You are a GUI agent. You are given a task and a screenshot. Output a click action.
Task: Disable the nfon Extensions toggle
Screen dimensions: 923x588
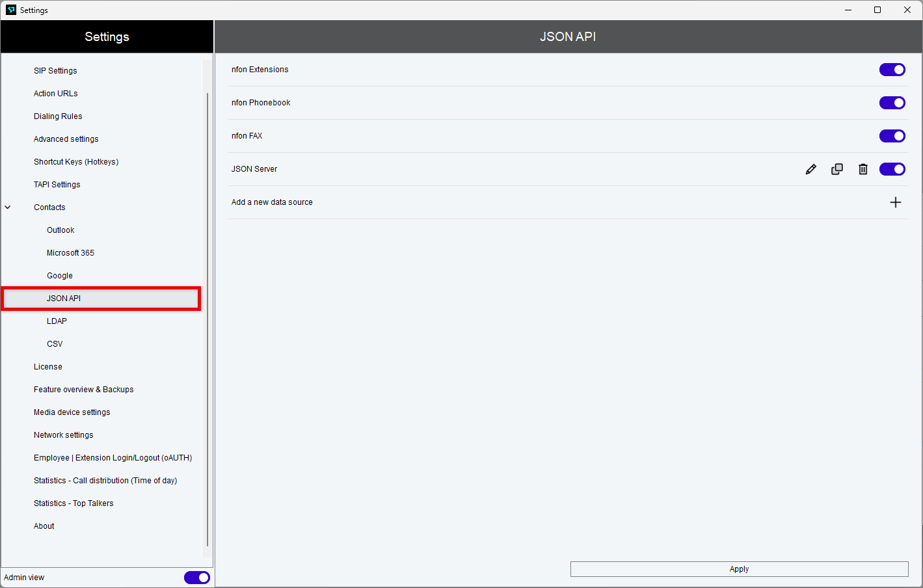[892, 70]
